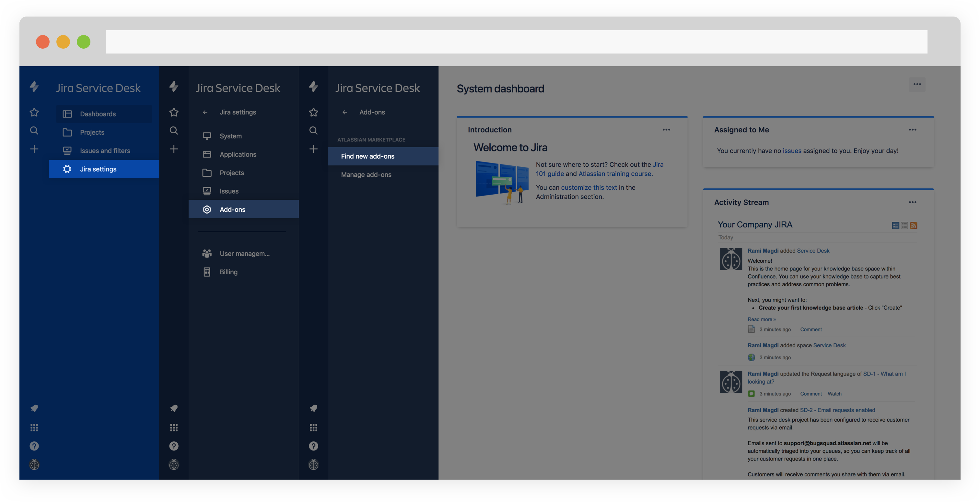Viewport: 980px width, 502px height.
Task: Click the browser address bar field
Action: click(516, 42)
